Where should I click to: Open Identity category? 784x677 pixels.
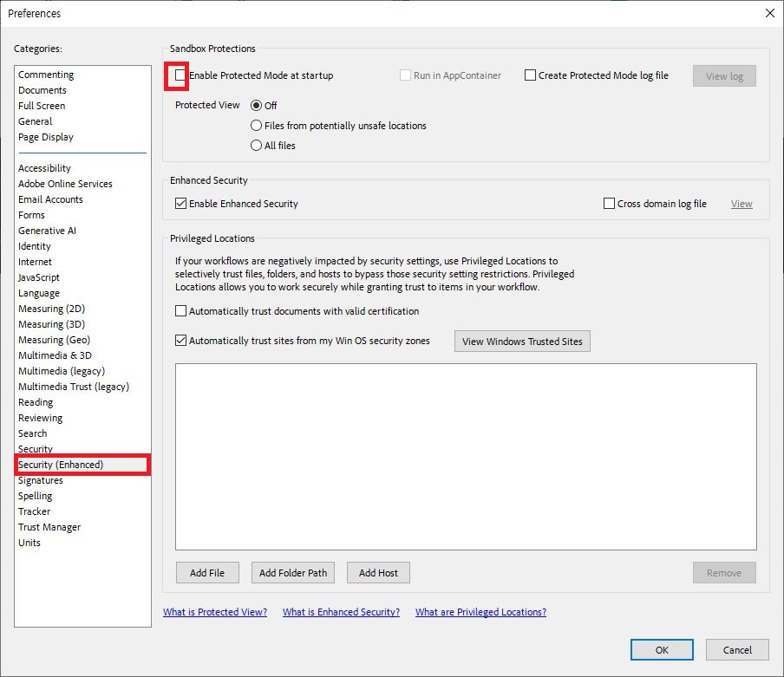(35, 246)
